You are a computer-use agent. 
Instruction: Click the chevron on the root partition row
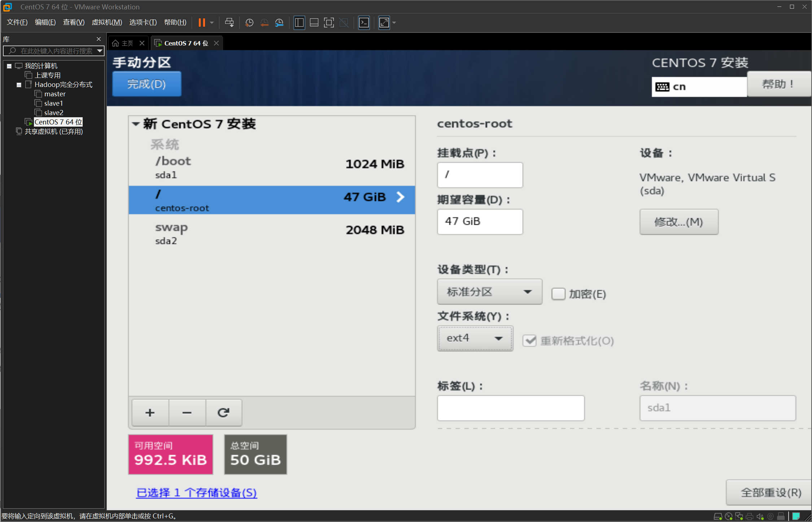(400, 197)
